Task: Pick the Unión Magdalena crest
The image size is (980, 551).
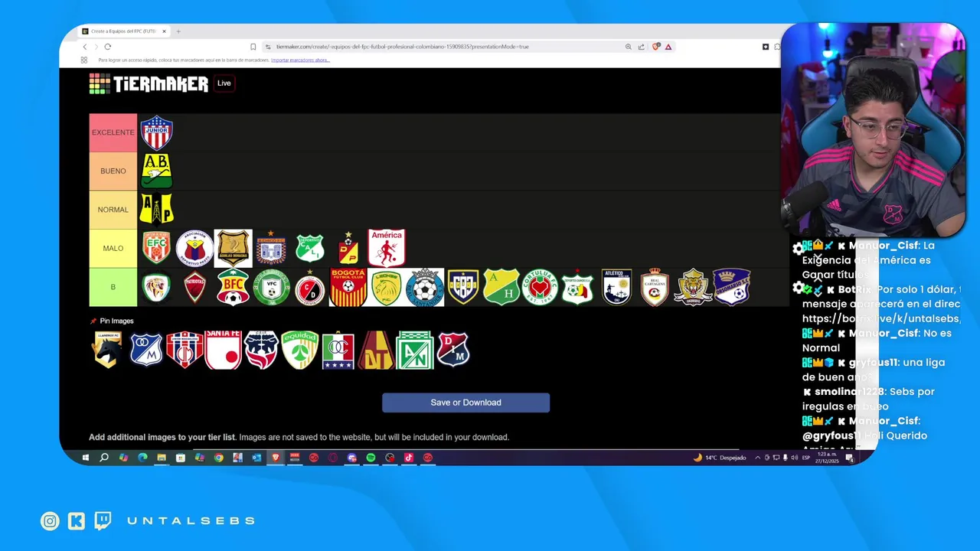Action: point(185,350)
